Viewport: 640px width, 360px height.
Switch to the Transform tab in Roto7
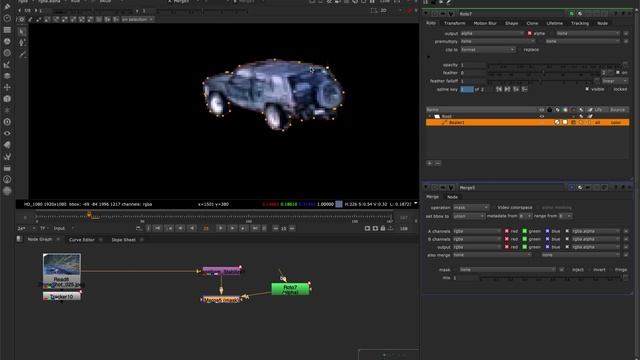tap(455, 23)
